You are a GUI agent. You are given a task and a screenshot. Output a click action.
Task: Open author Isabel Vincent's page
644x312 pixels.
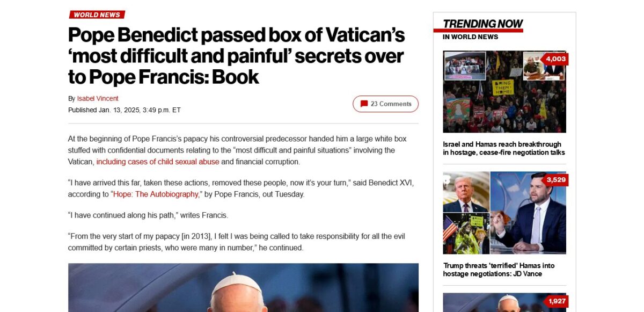point(98,98)
